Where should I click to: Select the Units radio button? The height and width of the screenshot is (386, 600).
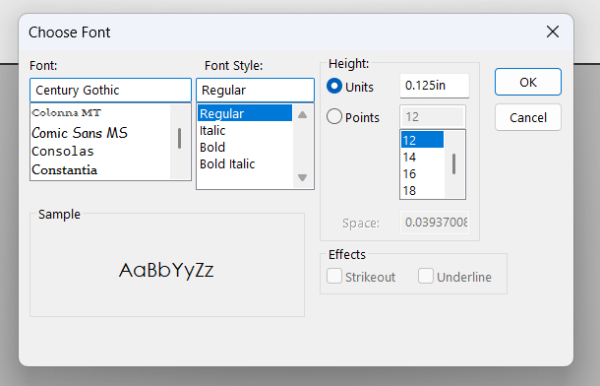(x=334, y=86)
